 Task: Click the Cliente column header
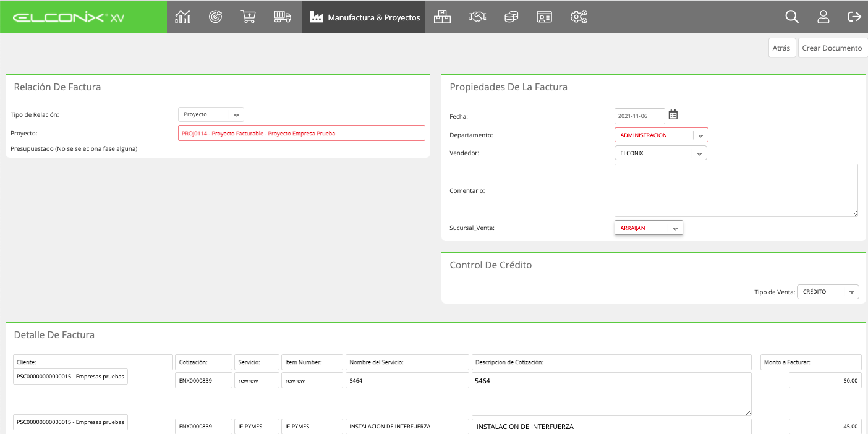pyautogui.click(x=93, y=362)
